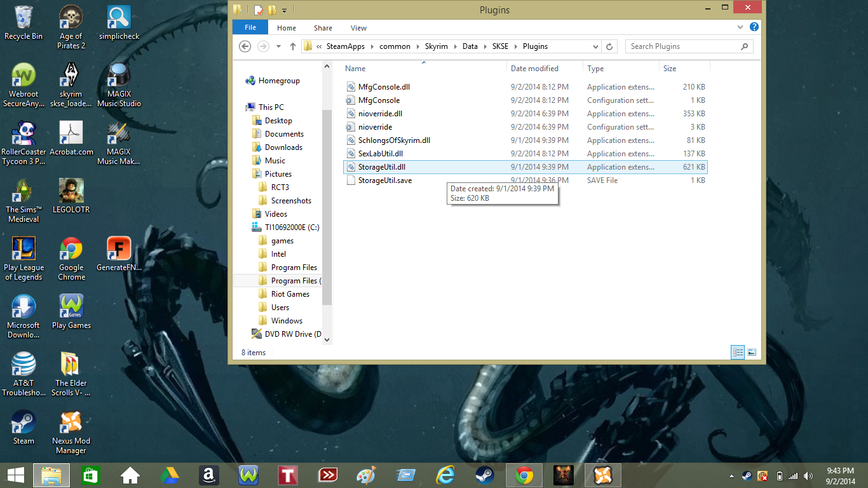
Task: Click the SKSE breadcrumb in address bar
Action: coord(500,46)
